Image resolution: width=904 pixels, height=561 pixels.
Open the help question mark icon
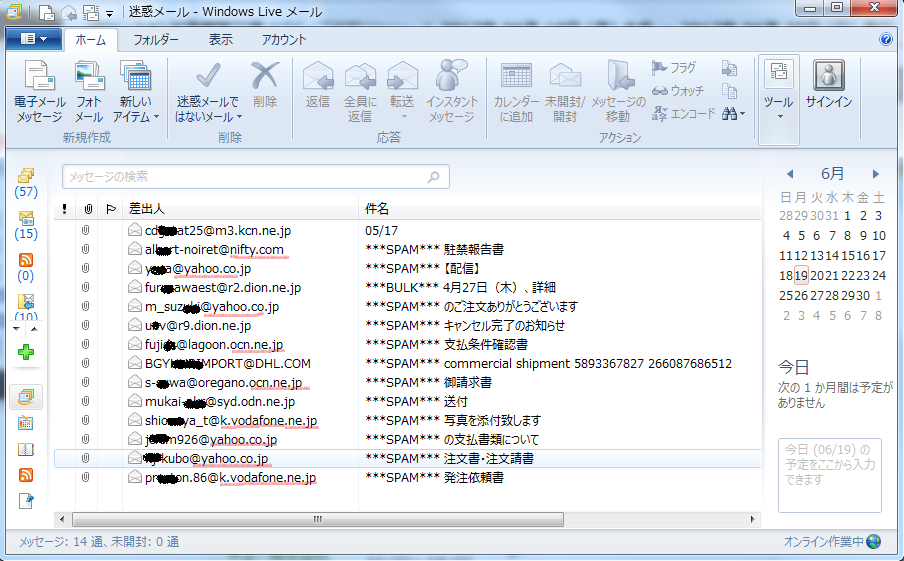click(x=885, y=39)
